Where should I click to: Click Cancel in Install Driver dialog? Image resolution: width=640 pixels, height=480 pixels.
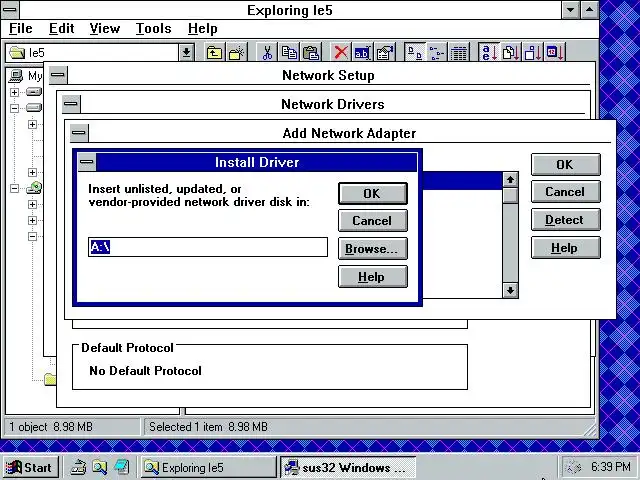(x=373, y=221)
